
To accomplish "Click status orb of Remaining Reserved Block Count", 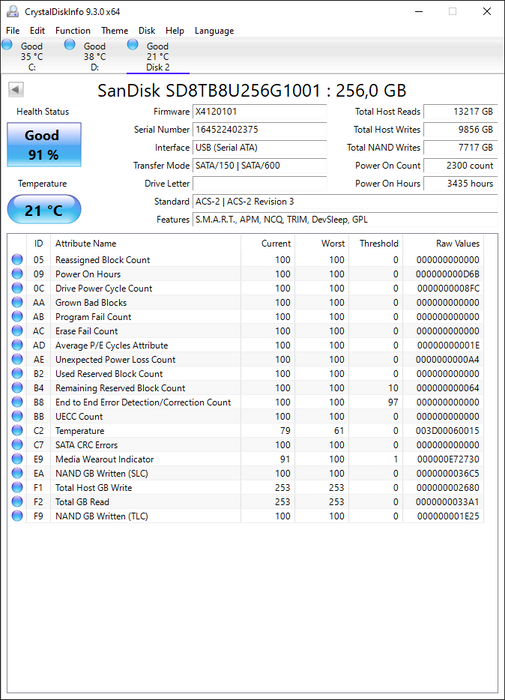I will (x=17, y=388).
